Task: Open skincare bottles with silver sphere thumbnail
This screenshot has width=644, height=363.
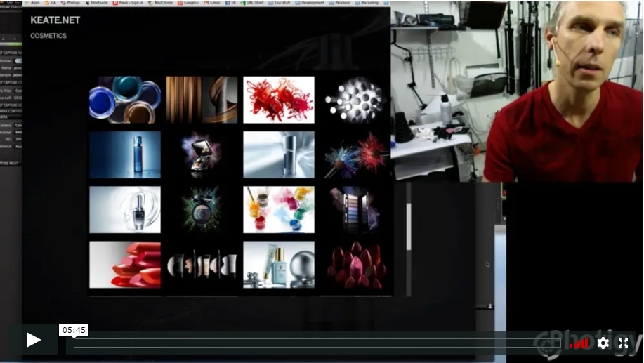Action: tap(279, 265)
